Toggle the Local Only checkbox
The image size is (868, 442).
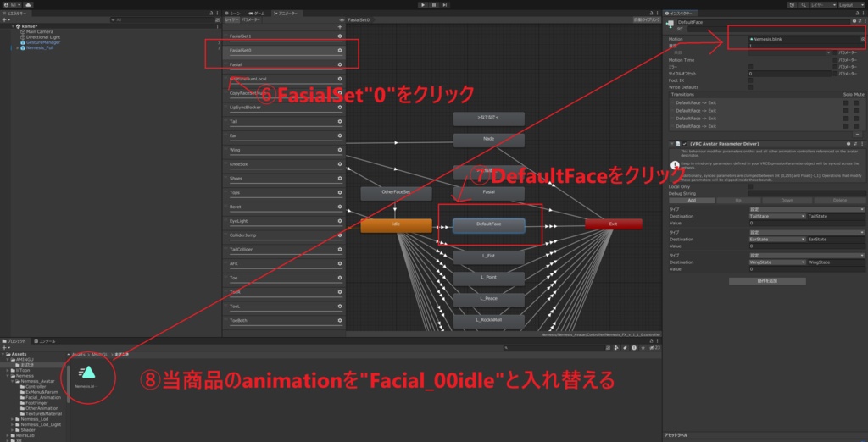point(751,187)
